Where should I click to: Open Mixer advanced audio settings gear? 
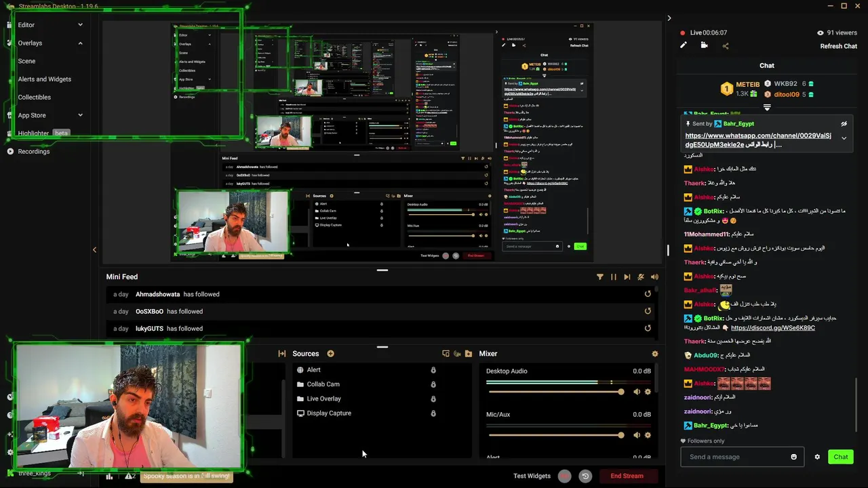coord(654,354)
